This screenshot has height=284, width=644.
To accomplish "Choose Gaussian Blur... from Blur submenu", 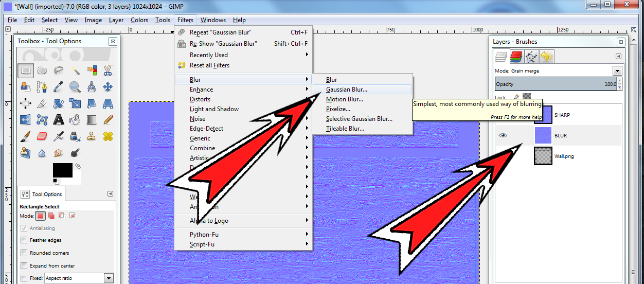I will (x=362, y=90).
